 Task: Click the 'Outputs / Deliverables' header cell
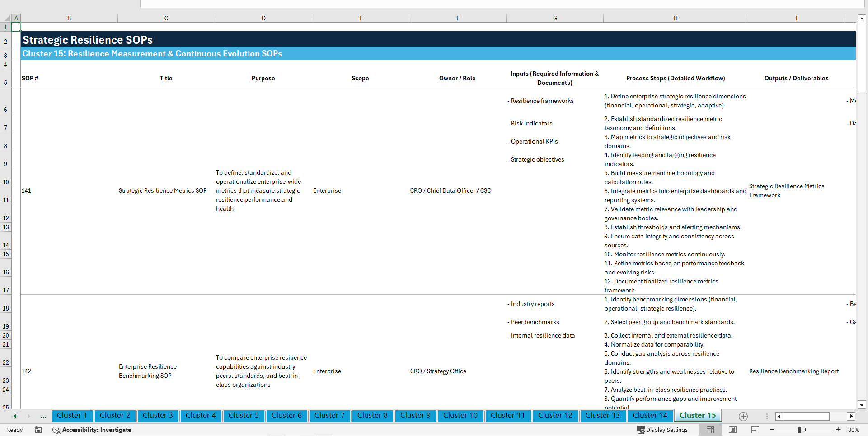point(796,78)
